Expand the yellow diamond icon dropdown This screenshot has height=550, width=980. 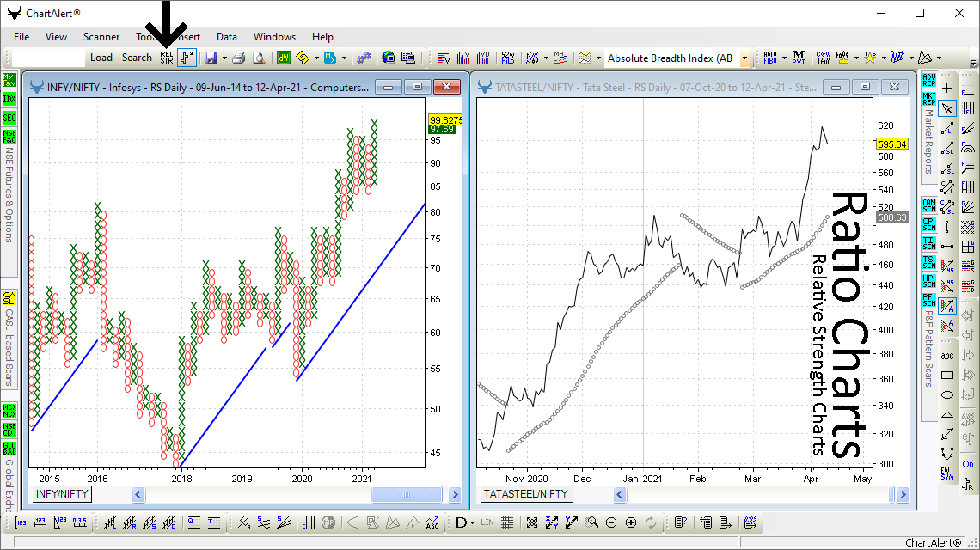(316, 58)
